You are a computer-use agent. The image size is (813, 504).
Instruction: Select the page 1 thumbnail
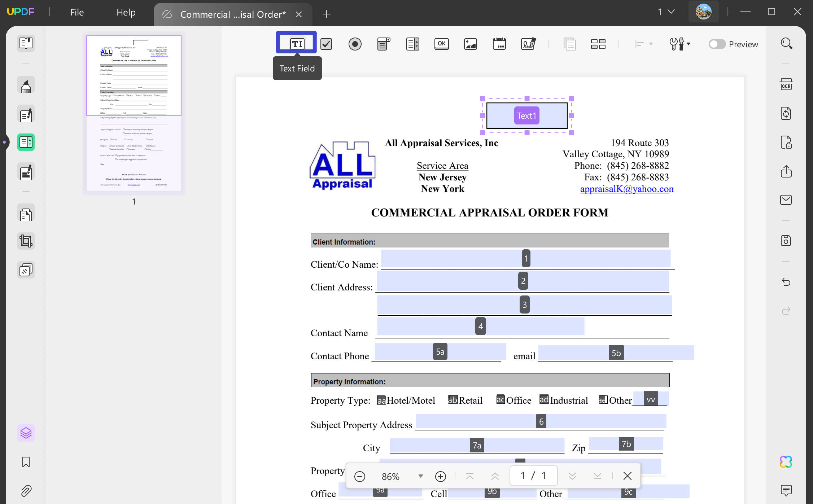[x=134, y=113]
